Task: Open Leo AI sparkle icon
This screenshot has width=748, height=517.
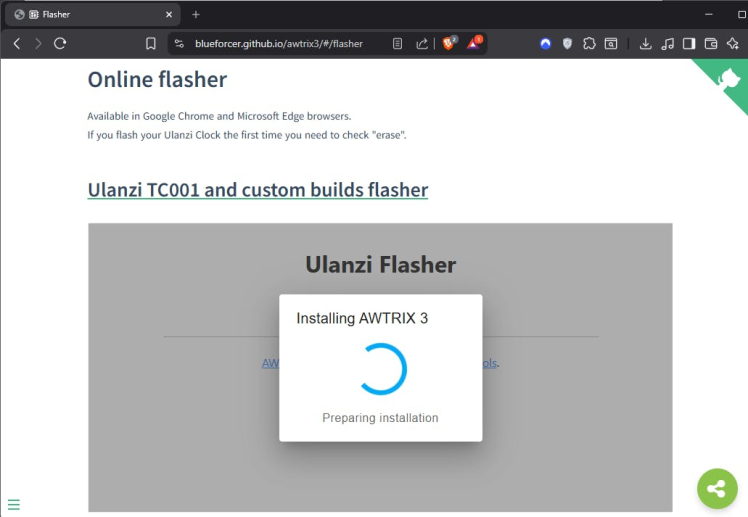Action: tap(733, 44)
